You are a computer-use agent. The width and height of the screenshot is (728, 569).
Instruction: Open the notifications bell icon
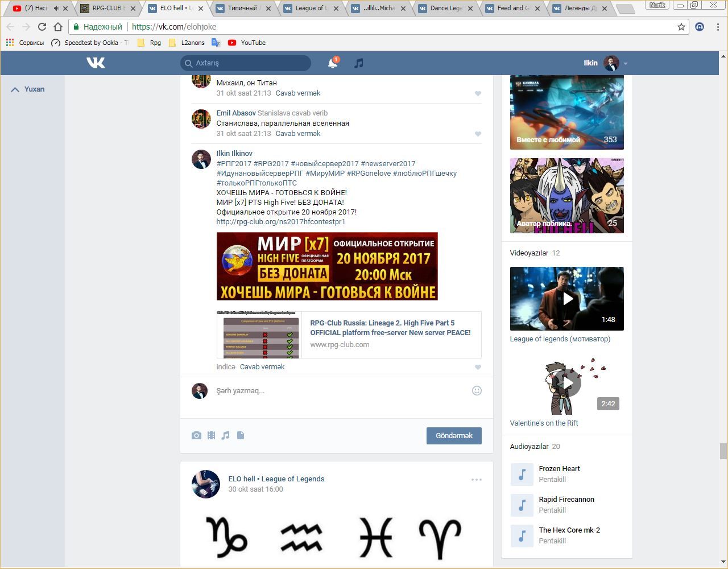coord(333,63)
